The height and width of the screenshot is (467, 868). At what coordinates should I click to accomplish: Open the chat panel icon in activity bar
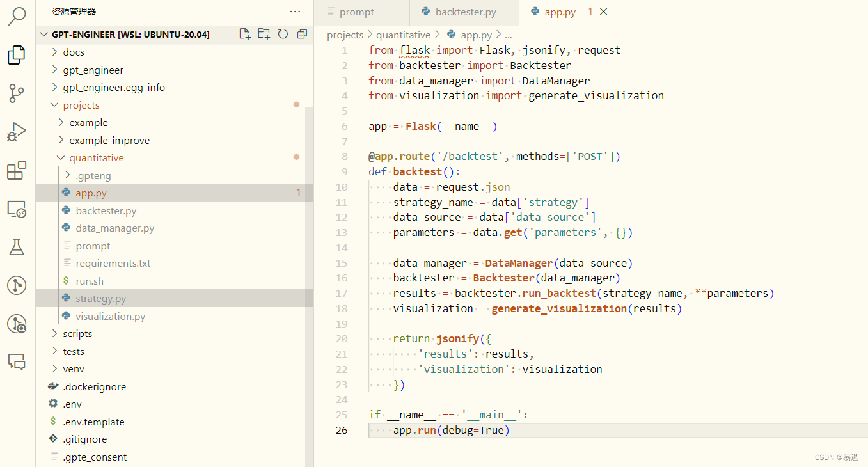pyautogui.click(x=17, y=362)
